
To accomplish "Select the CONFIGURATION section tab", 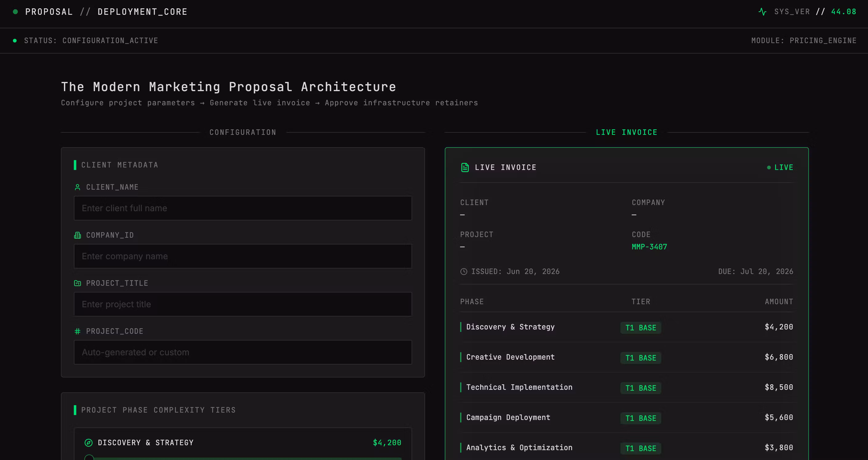I will coord(243,132).
